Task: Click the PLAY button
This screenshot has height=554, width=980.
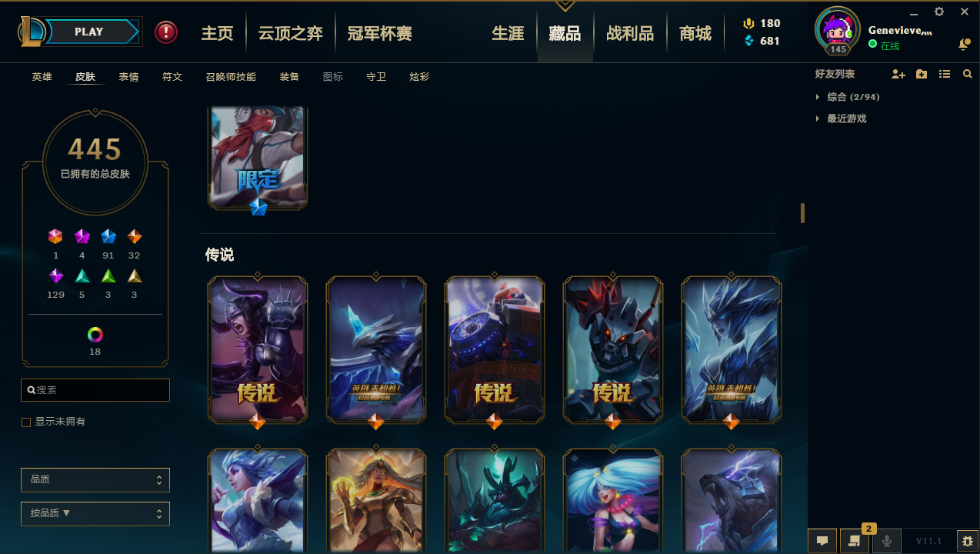Action: coord(88,32)
